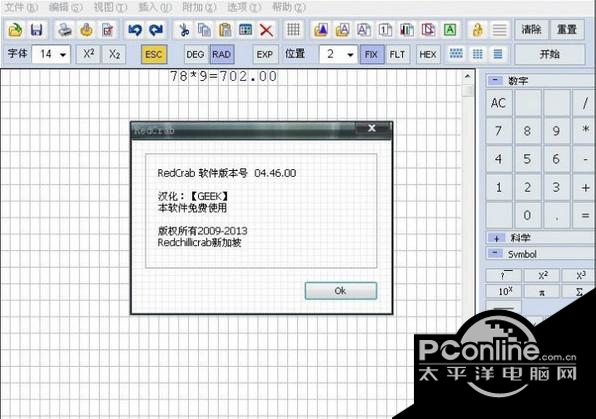Open the 帮助 menu
596x419 pixels.
(x=289, y=7)
